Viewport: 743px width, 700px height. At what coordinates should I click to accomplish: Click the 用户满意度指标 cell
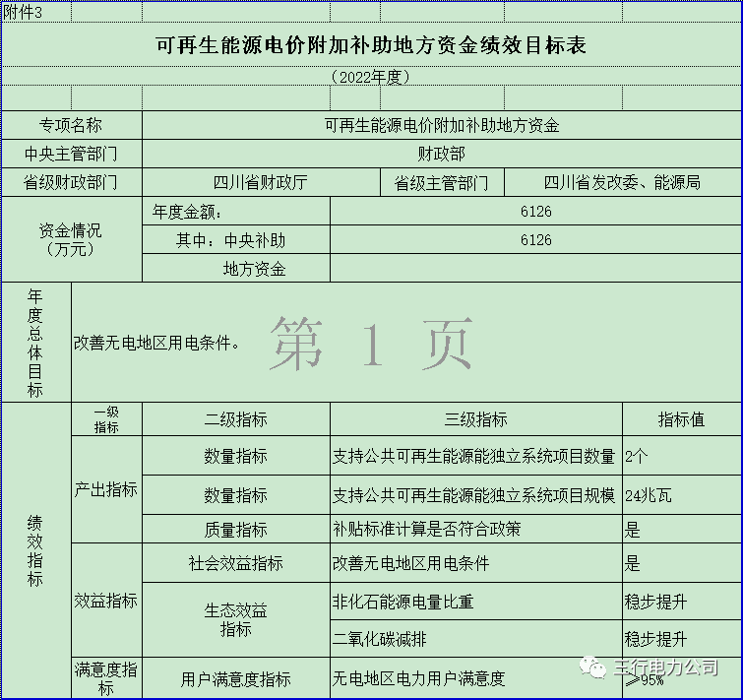coord(235,678)
